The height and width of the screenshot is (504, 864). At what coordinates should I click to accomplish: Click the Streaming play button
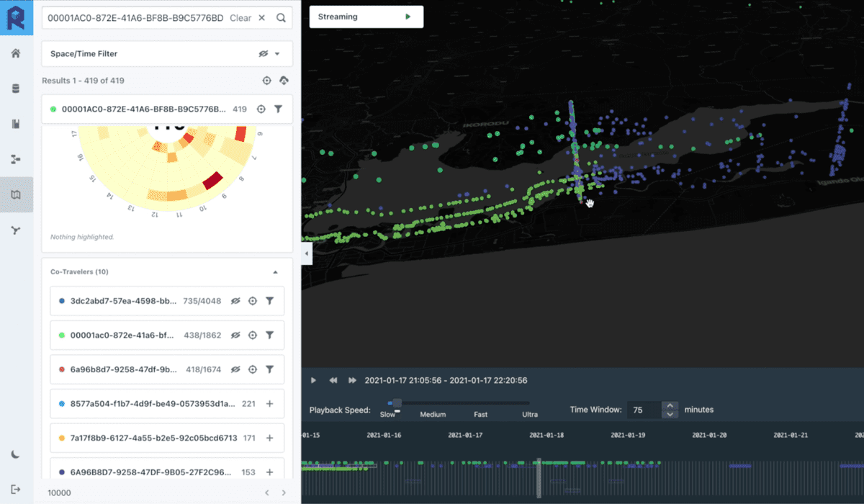tap(408, 17)
